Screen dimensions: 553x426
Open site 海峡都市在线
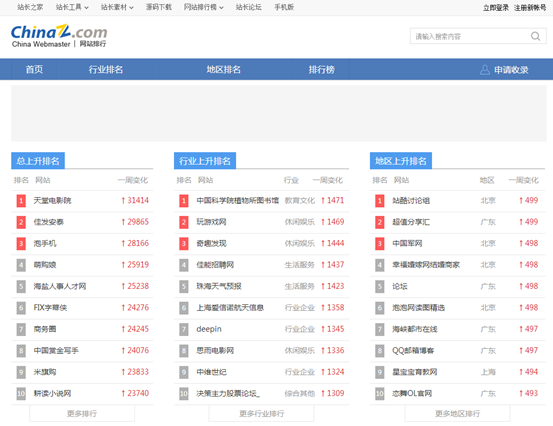pos(414,329)
